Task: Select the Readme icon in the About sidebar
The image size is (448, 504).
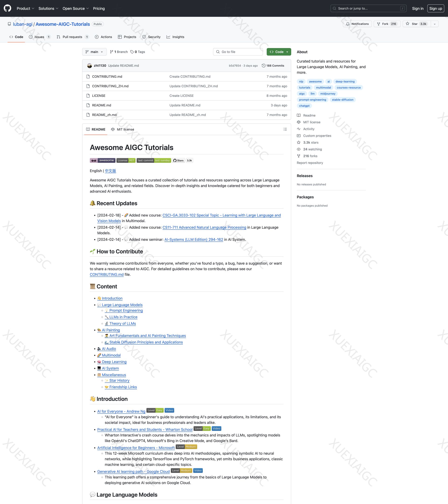Action: click(x=299, y=115)
